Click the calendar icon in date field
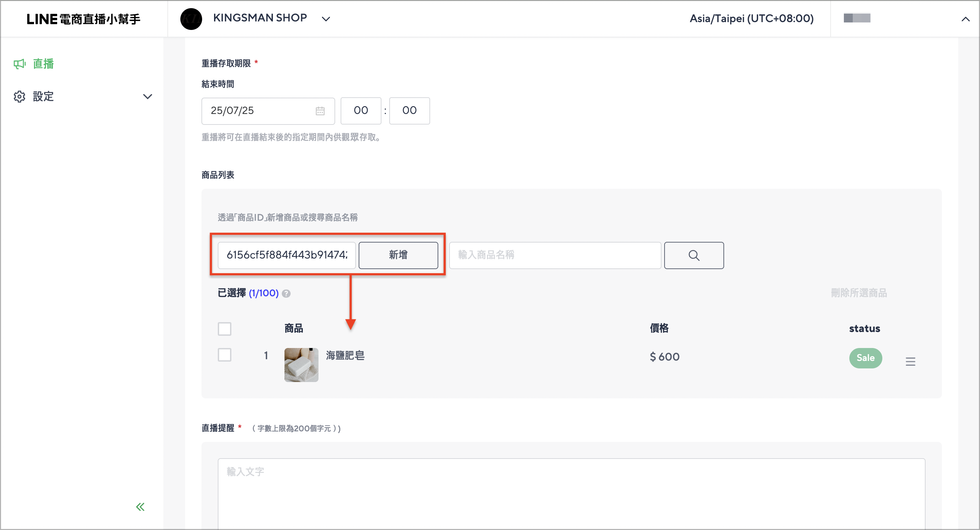This screenshot has height=530, width=980. click(x=320, y=111)
